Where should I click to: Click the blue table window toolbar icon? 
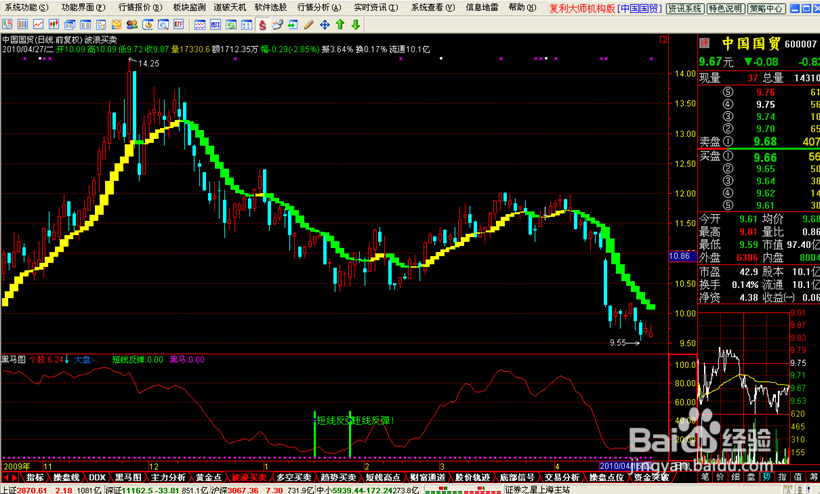(x=85, y=25)
